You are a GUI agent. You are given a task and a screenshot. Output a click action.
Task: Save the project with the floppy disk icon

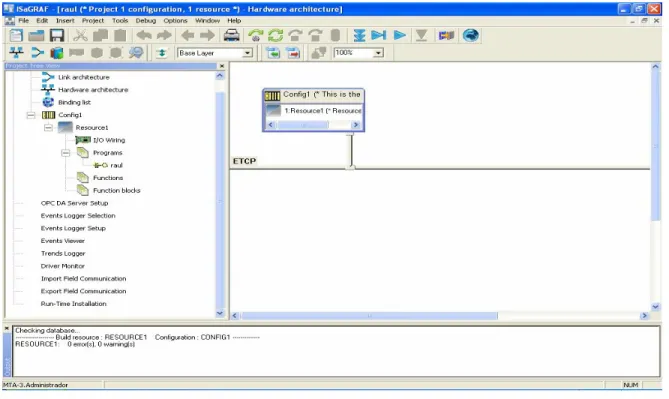57,35
